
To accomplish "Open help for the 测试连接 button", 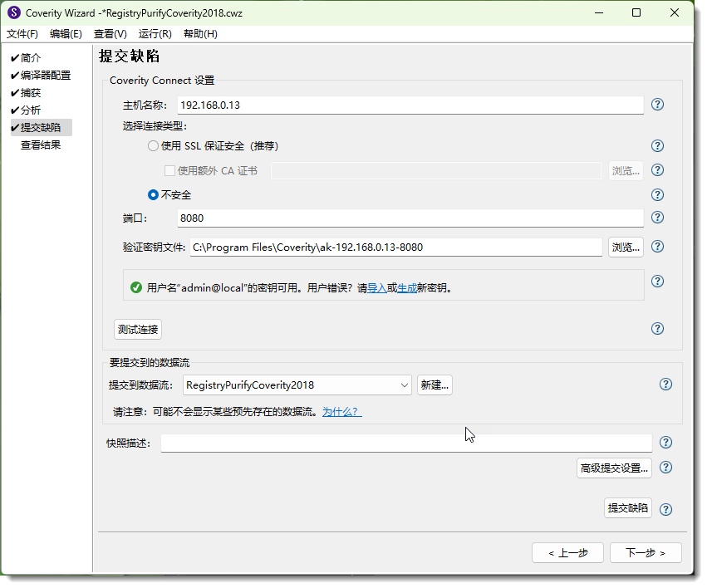I will (x=657, y=329).
